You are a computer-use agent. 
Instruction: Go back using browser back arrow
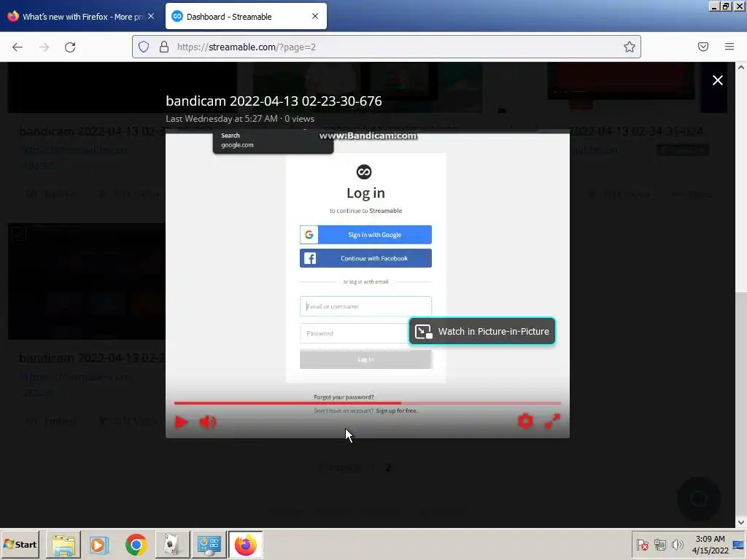18,47
